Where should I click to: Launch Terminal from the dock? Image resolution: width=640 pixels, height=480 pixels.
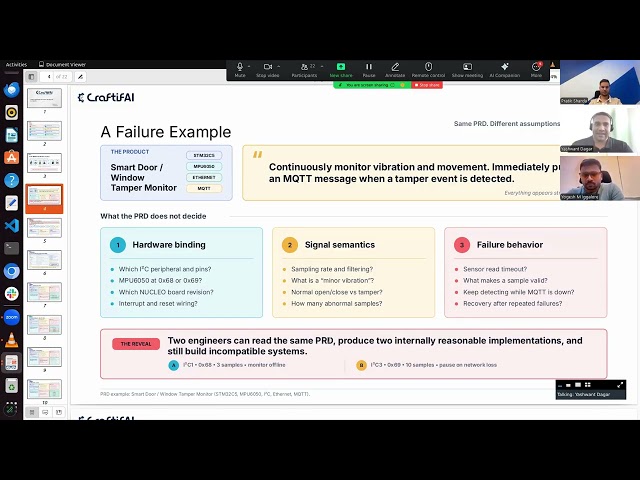pos(11,248)
